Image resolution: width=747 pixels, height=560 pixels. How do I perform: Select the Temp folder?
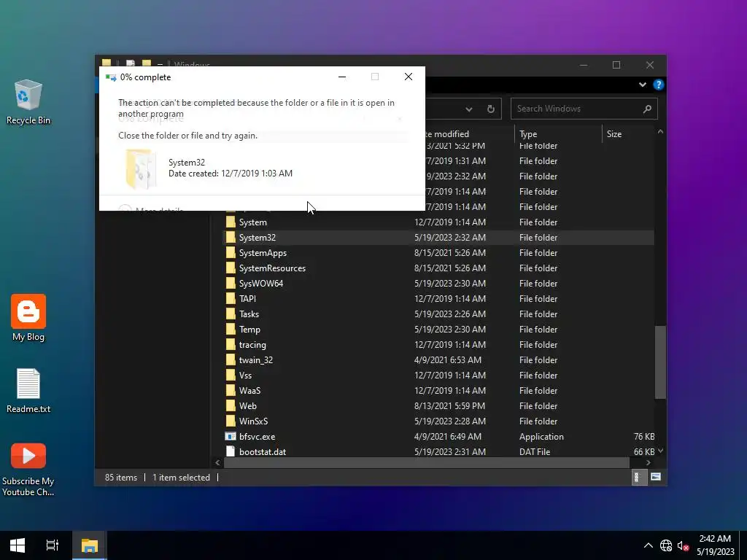pyautogui.click(x=249, y=330)
